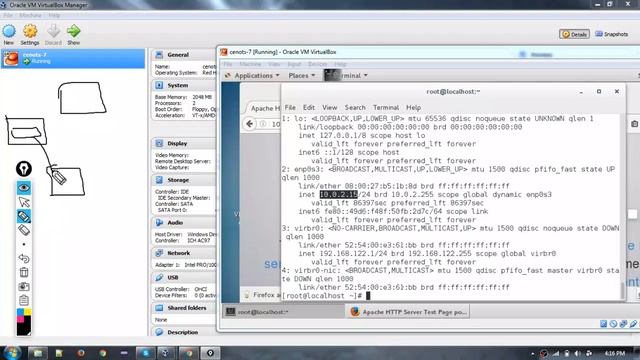Image resolution: width=640 pixels, height=360 pixels.
Task: Open the Description section header
Action: coord(182,332)
